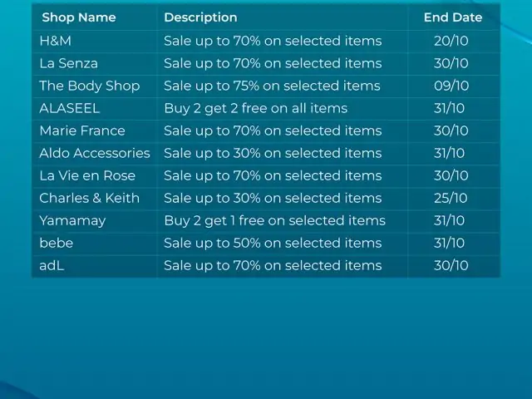Viewport: 532px width, 399px height.
Task: Click the La Vie en Rose entry
Action: tap(87, 175)
